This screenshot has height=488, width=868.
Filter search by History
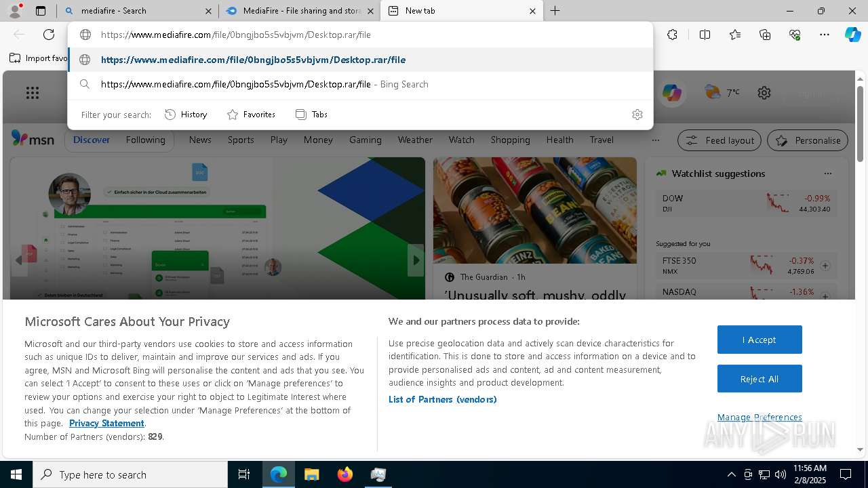tap(186, 115)
